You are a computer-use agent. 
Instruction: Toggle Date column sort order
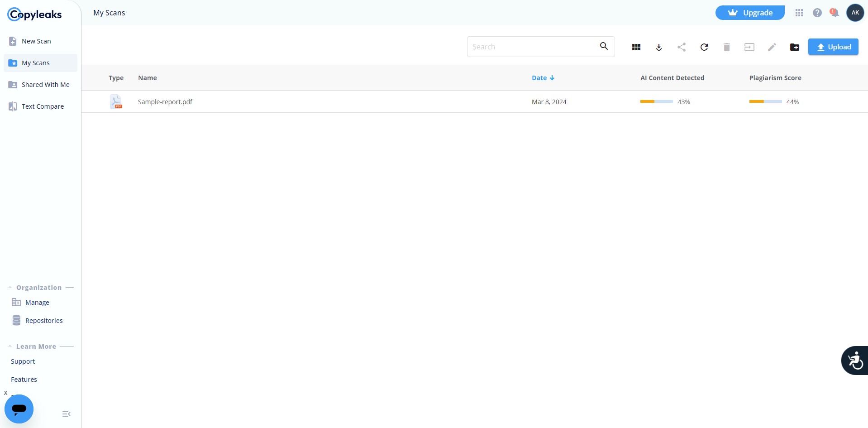pyautogui.click(x=543, y=78)
